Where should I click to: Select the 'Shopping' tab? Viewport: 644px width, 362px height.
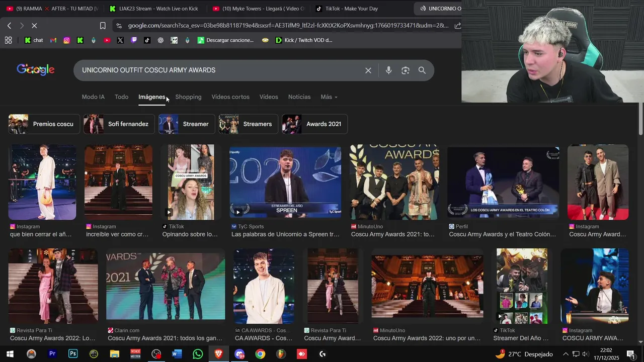(188, 97)
